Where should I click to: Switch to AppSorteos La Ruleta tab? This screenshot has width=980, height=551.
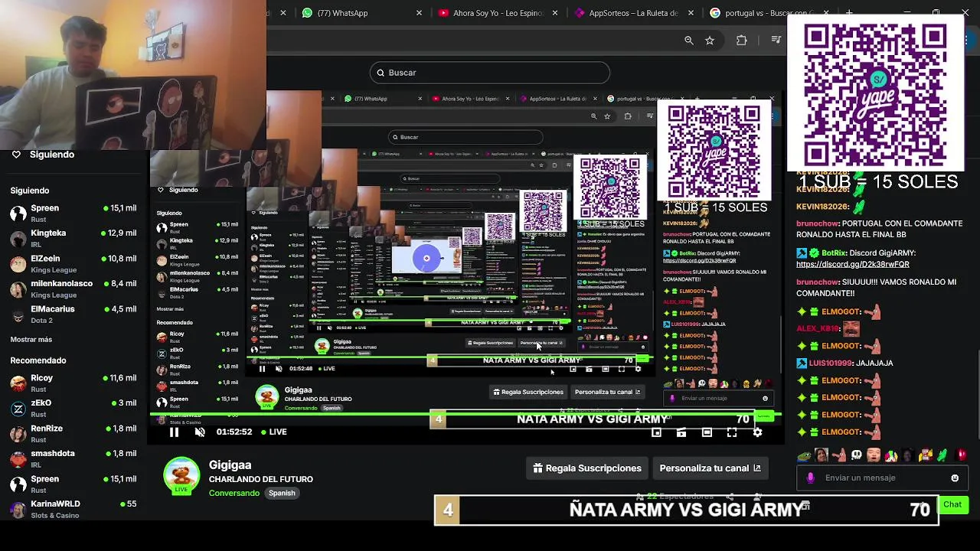(x=632, y=13)
